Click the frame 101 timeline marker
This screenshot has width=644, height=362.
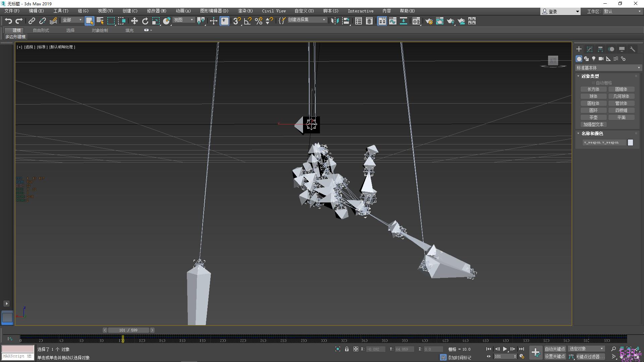click(123, 339)
